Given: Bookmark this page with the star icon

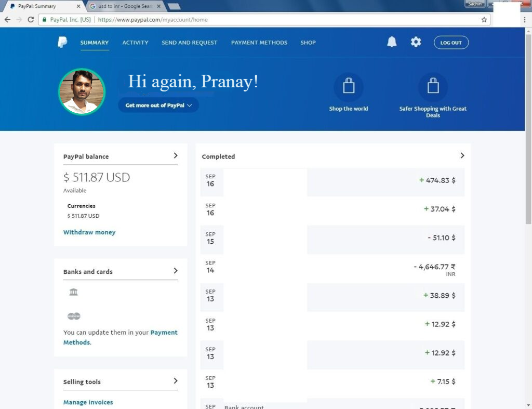Looking at the screenshot, I should [484, 20].
